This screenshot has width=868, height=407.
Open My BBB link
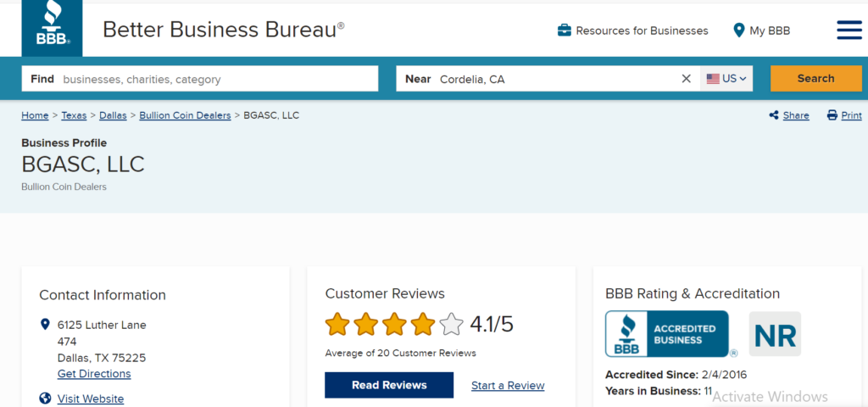click(770, 31)
